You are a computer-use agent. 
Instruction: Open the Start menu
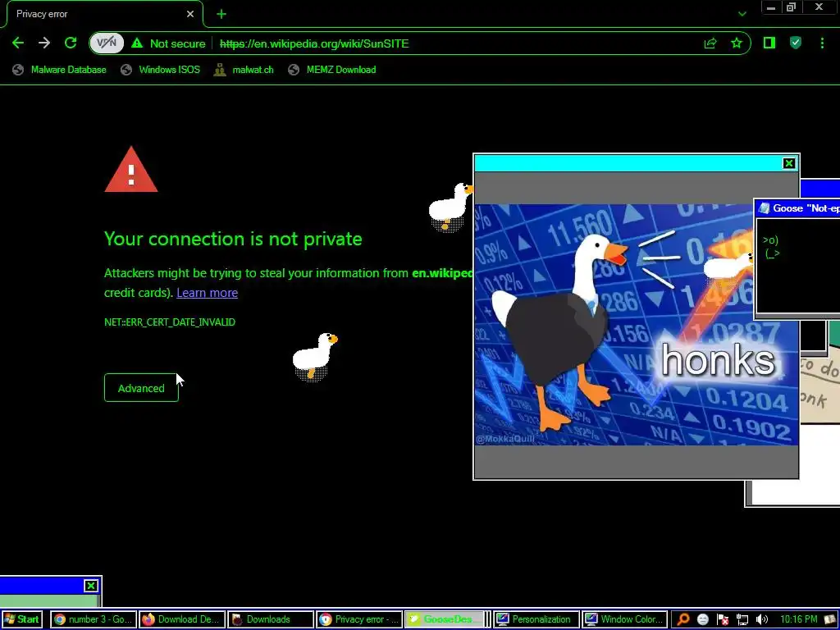point(21,619)
